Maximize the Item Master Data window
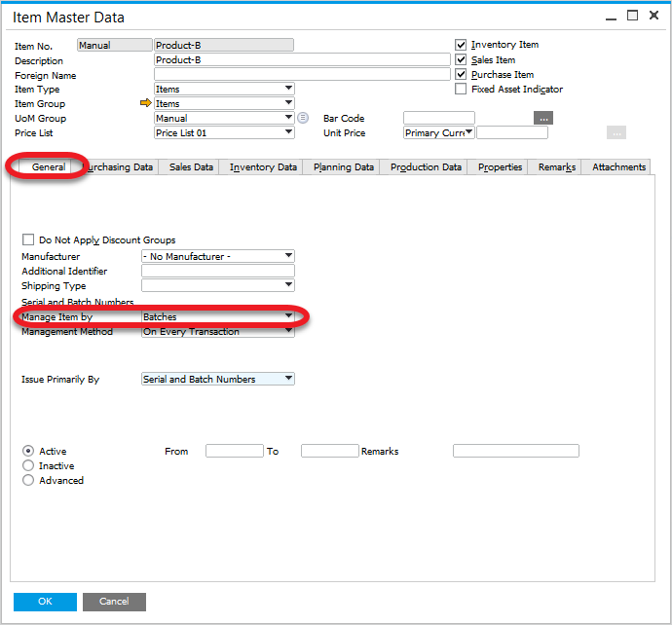This screenshot has height=625, width=672. click(x=632, y=16)
